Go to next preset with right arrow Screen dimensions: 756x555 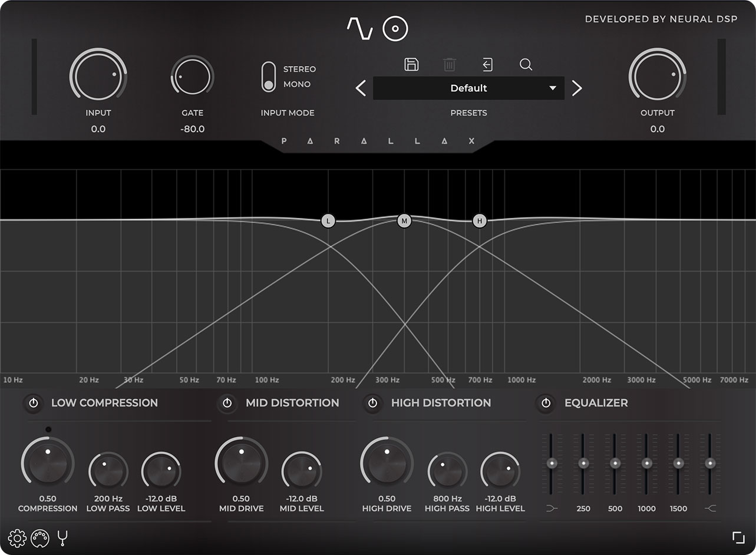pyautogui.click(x=577, y=88)
